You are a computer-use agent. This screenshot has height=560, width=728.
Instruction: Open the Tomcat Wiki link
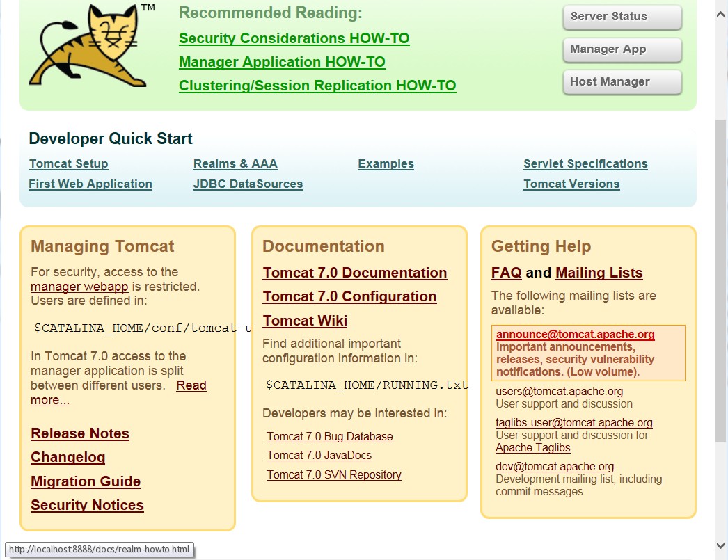point(305,321)
